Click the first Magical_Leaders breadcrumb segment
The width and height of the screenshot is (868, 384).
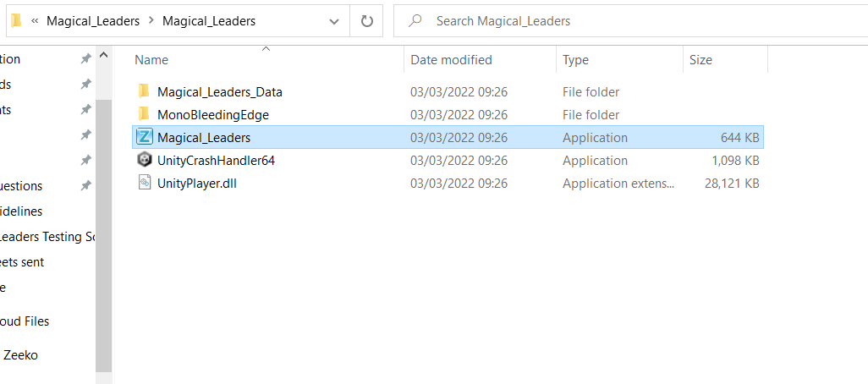pos(93,21)
